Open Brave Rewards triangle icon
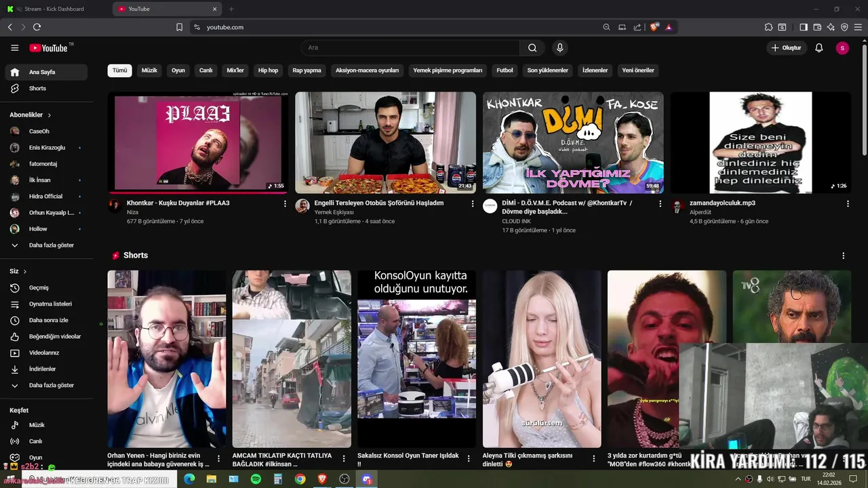Image resolution: width=868 pixels, height=488 pixels. point(669,27)
